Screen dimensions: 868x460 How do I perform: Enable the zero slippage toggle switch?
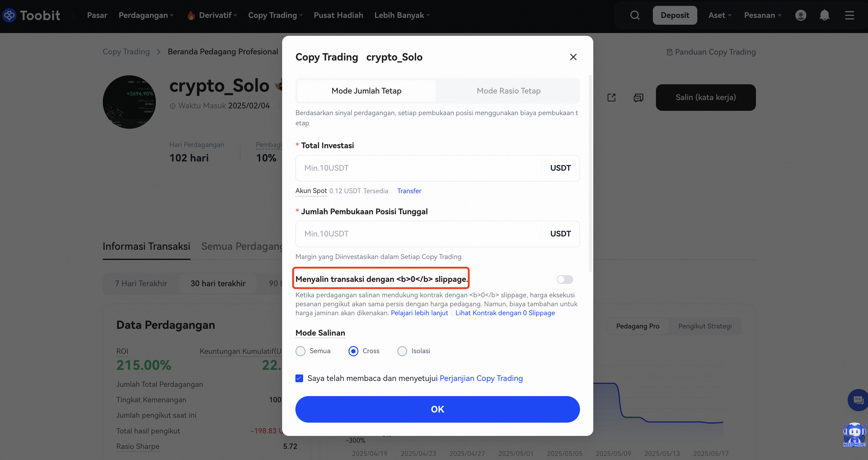[x=564, y=279]
